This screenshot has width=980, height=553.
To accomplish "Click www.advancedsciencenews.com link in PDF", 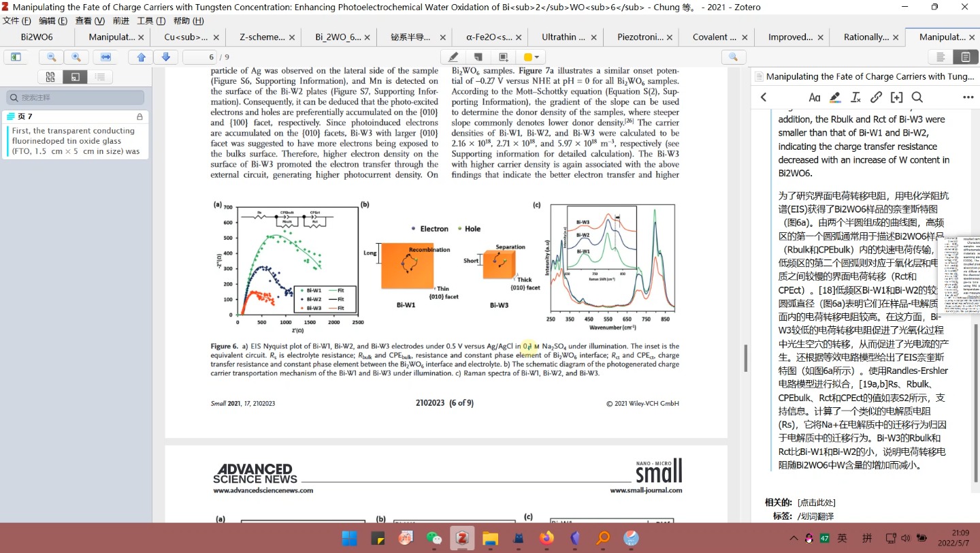I will (x=263, y=490).
